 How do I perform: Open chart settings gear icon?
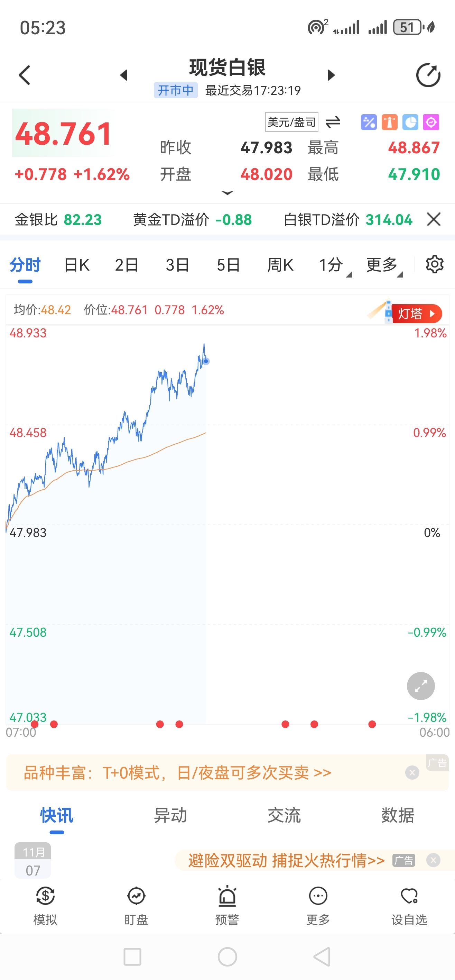pyautogui.click(x=435, y=264)
